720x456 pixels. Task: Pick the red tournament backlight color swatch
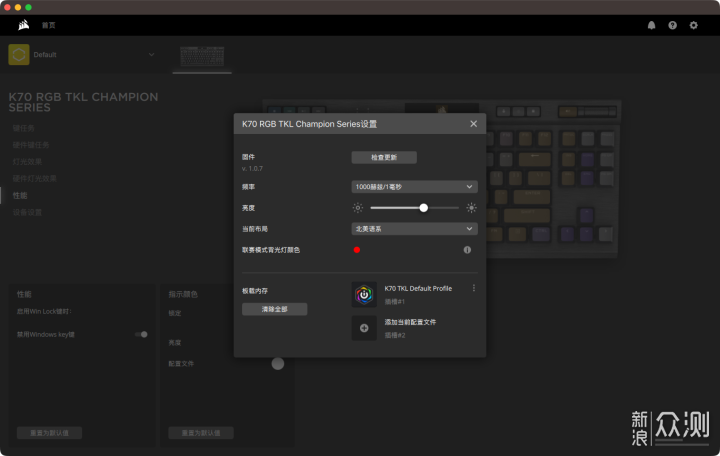pos(357,250)
